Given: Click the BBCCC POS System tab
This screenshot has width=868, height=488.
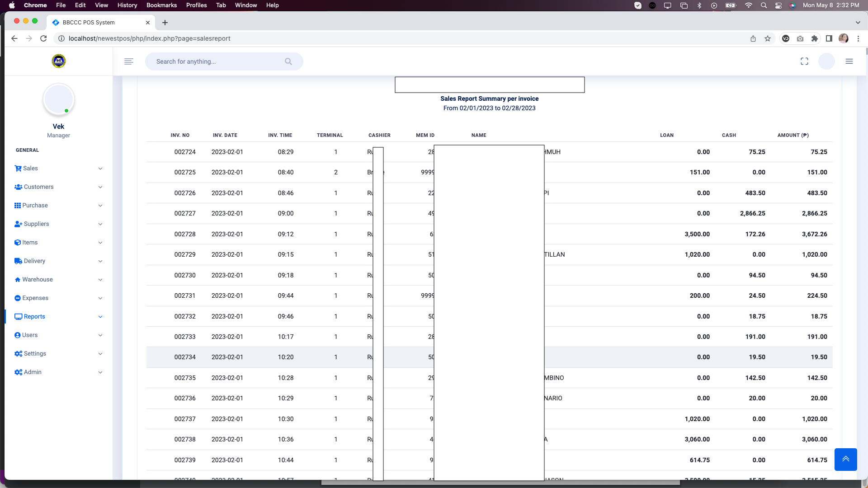Looking at the screenshot, I should point(89,23).
